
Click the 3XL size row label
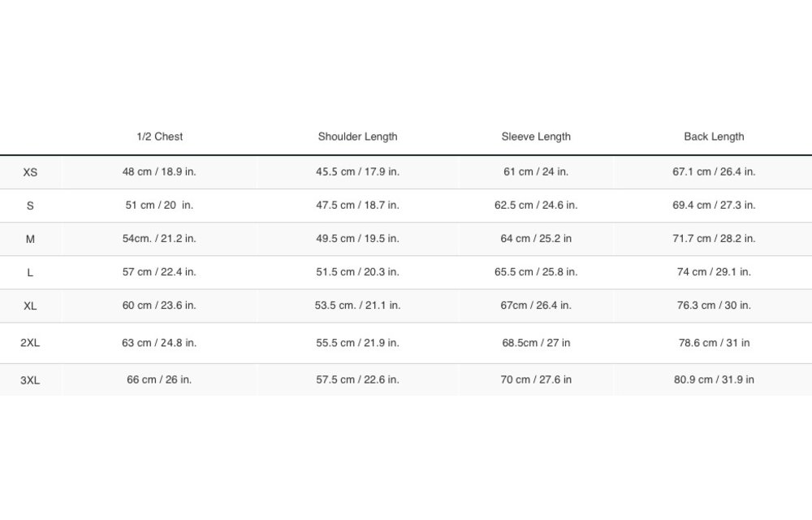(30, 380)
